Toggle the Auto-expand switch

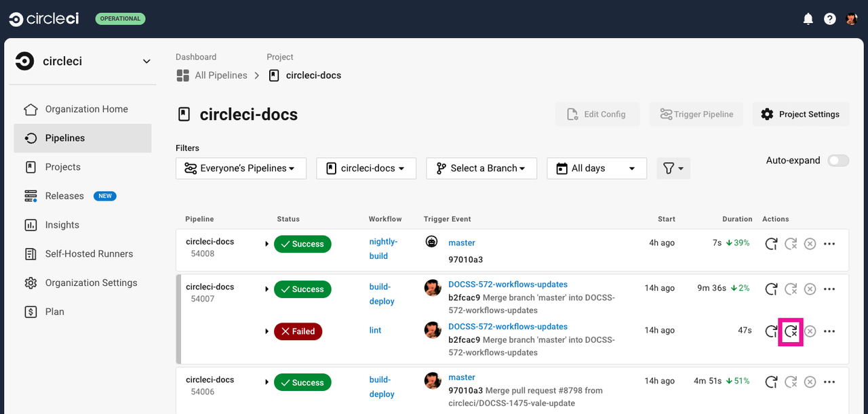pos(838,161)
